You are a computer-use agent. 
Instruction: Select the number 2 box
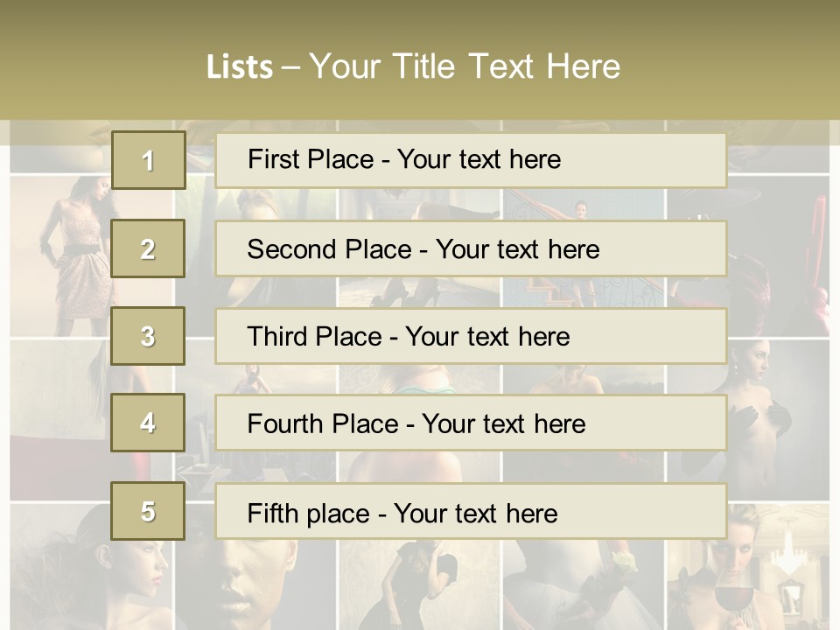click(x=148, y=248)
